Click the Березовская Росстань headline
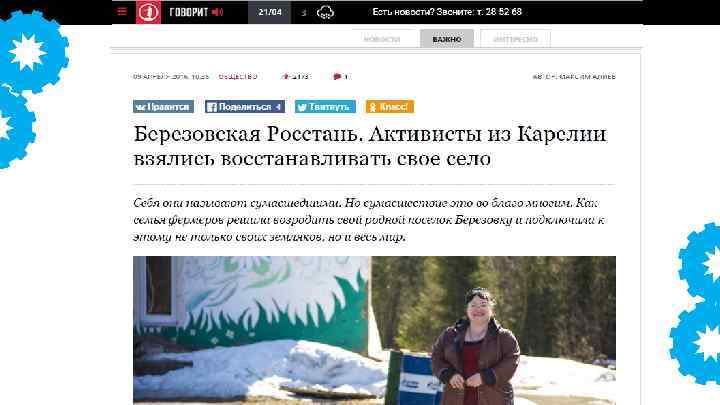720x405 pixels. coord(370,146)
